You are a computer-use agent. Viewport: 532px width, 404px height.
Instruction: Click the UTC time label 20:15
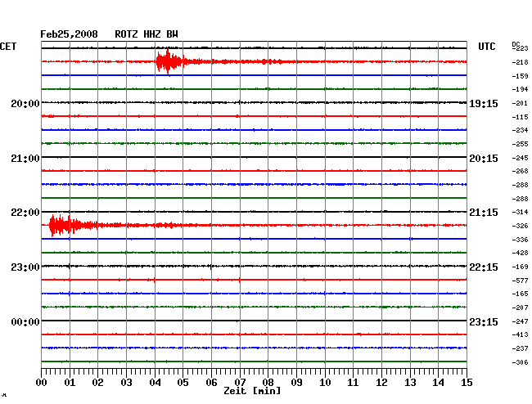[484, 159]
